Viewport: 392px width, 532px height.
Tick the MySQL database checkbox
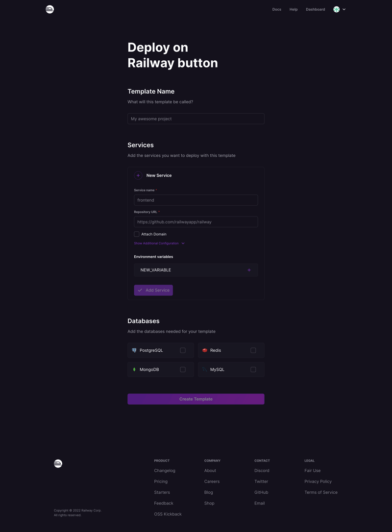pyautogui.click(x=253, y=369)
